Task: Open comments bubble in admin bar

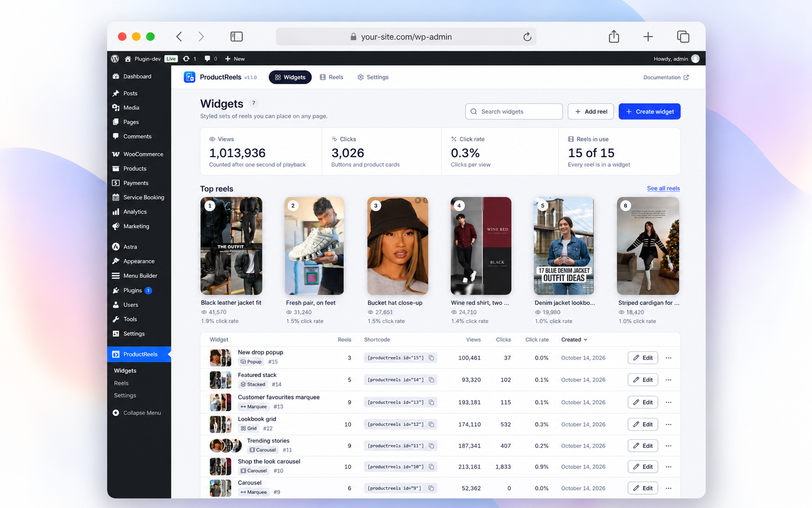Action: (x=207, y=59)
